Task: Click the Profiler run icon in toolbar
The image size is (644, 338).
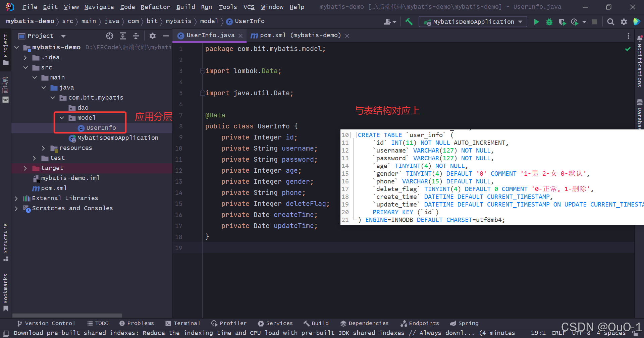Action: pos(575,22)
